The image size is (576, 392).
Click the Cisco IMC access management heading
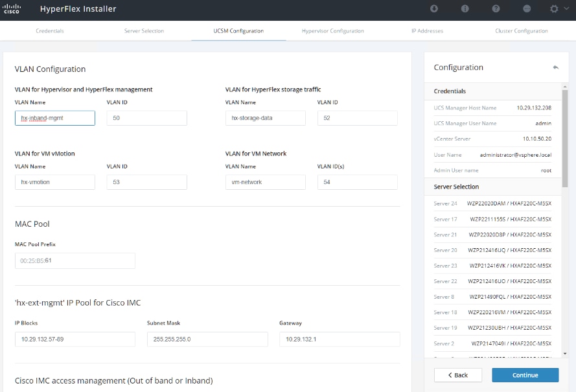tap(113, 380)
